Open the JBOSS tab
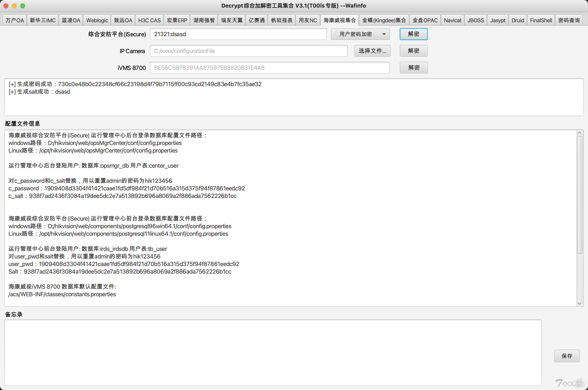Screen dimensions: 588x390 (x=475, y=20)
